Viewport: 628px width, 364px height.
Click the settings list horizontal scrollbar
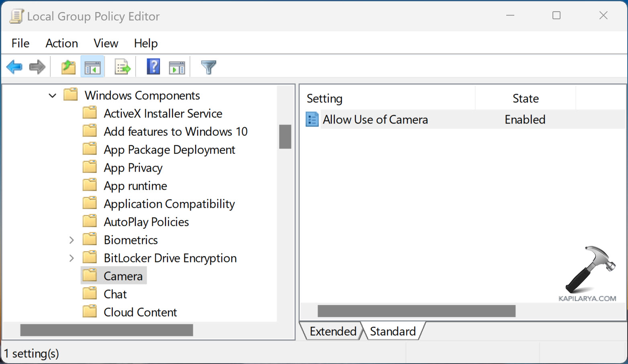(x=416, y=311)
